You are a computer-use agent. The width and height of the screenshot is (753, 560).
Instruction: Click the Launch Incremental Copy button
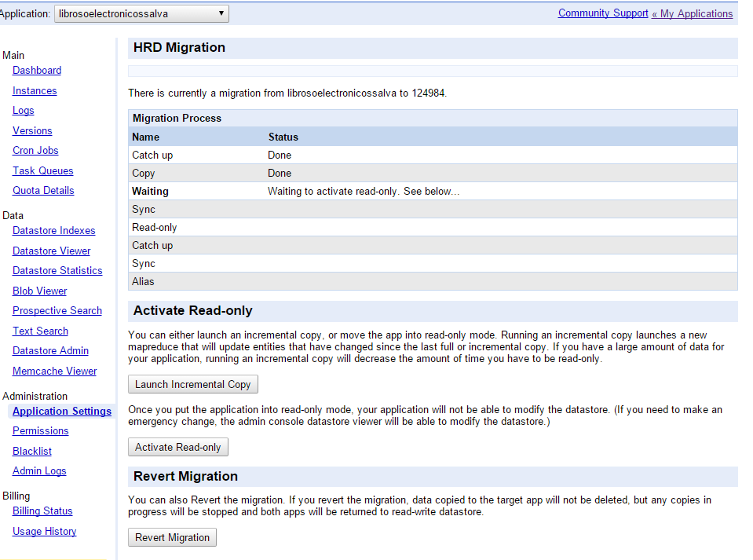[x=192, y=384]
